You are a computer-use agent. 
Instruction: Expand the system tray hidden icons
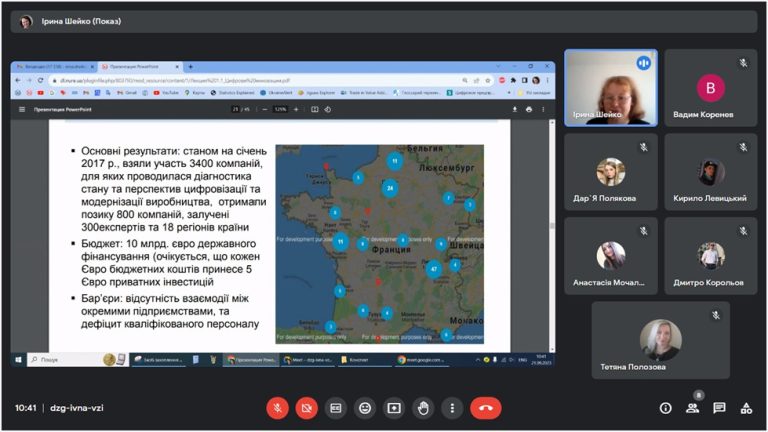pyautogui.click(x=478, y=360)
